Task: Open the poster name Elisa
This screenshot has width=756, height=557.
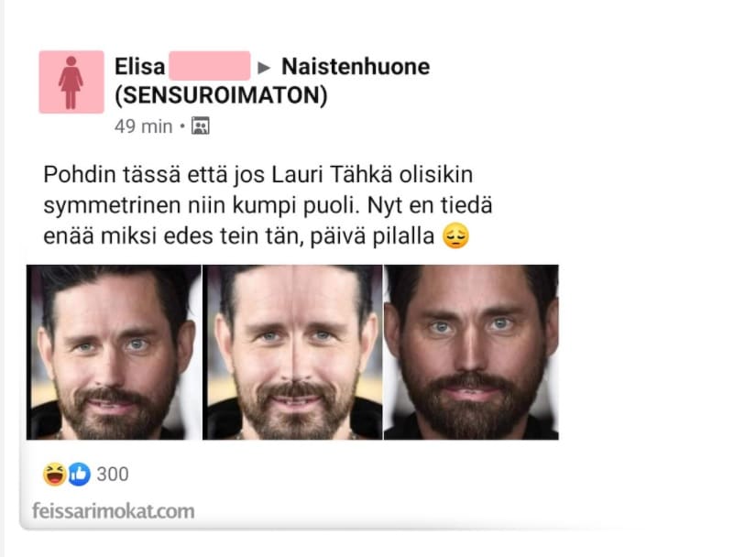Action: coord(140,67)
